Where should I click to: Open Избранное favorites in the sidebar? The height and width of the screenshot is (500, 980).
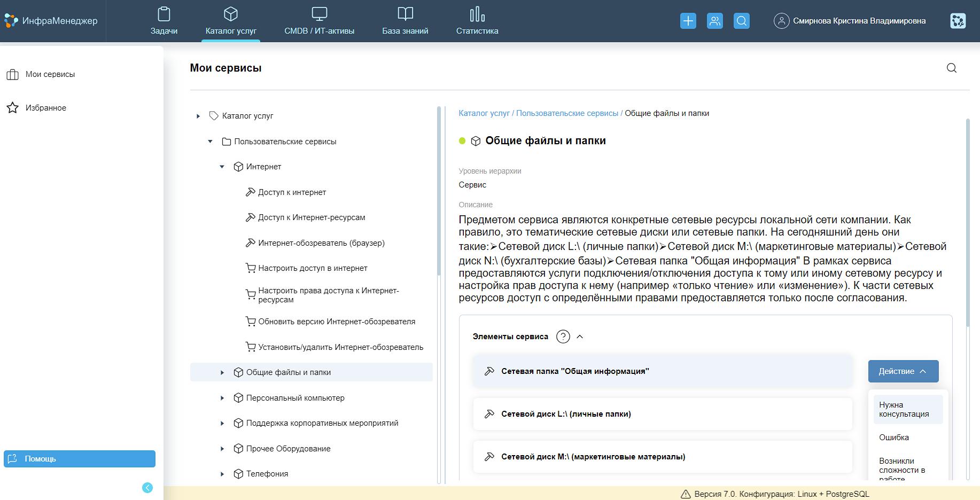point(45,108)
